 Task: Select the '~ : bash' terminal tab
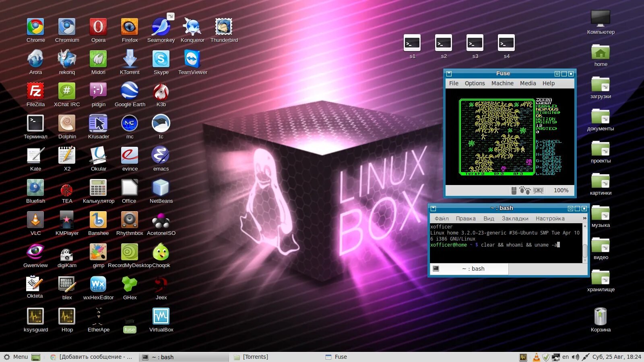(x=469, y=269)
